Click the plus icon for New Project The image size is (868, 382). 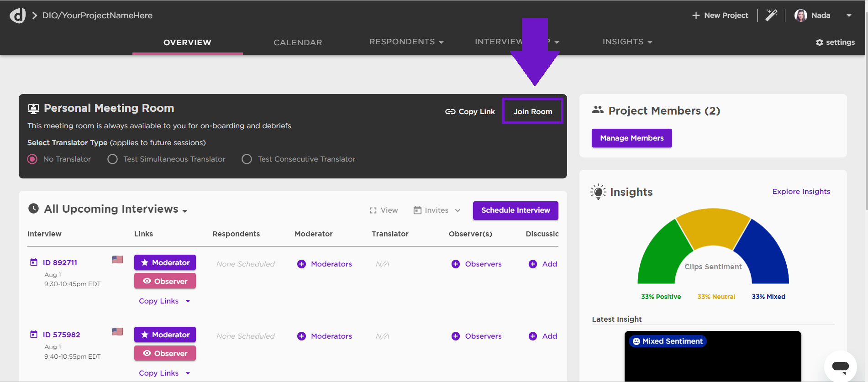[696, 16]
